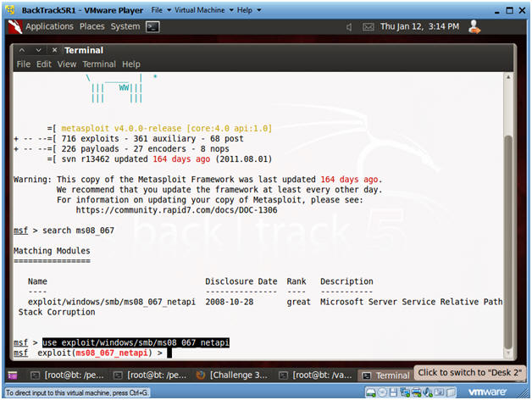Click the 'Disclosure Date' column header

click(x=241, y=281)
